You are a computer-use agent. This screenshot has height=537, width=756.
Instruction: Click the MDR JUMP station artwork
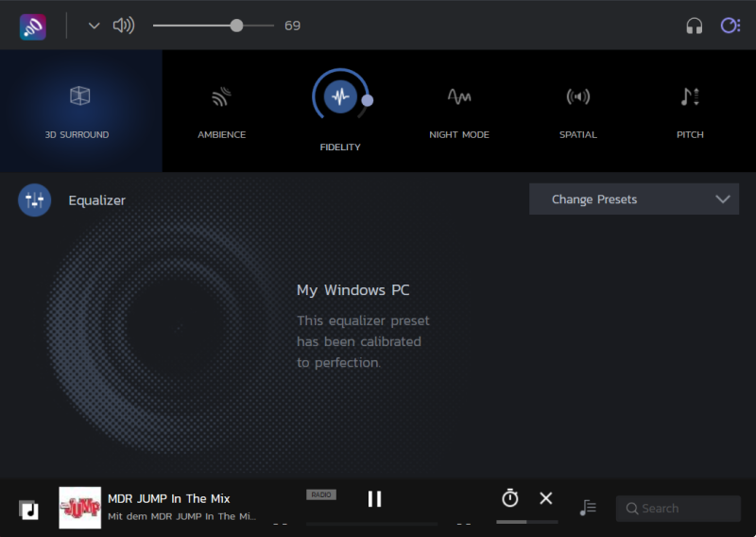80,508
